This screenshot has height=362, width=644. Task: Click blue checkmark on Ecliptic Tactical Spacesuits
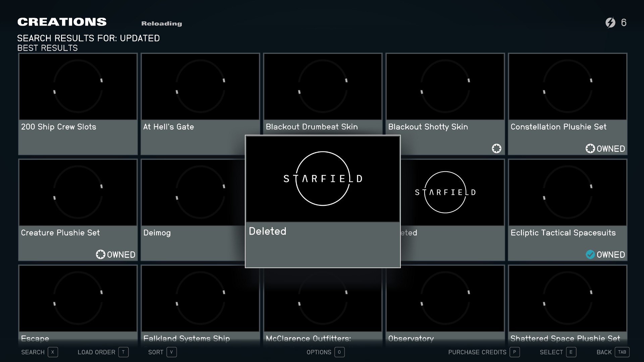590,254
